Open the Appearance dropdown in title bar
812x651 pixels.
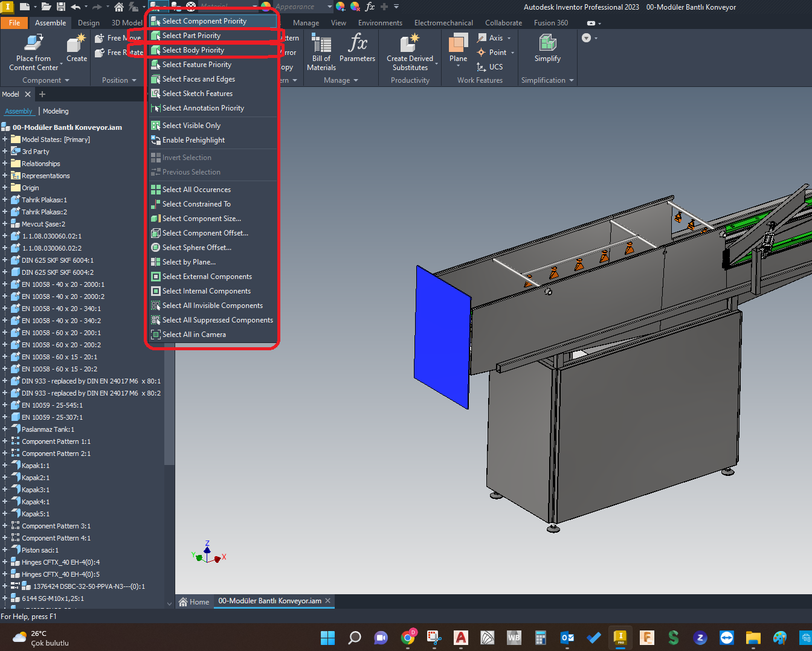tap(329, 7)
